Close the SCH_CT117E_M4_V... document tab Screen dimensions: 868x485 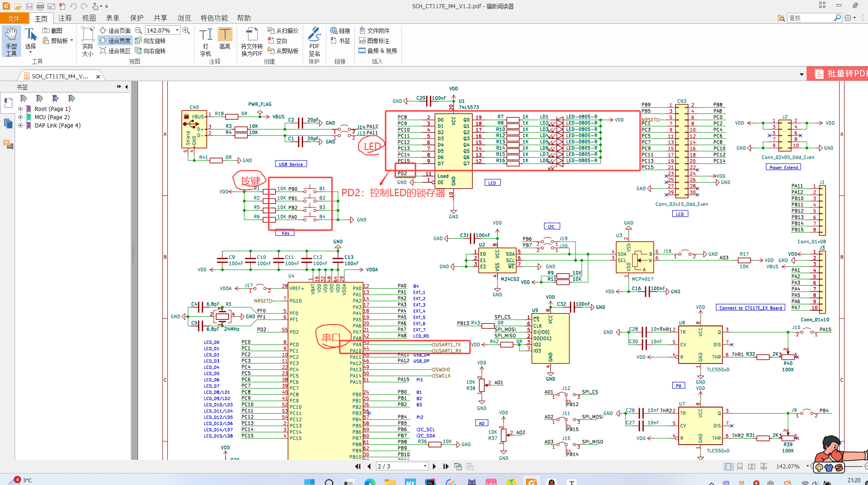(98, 77)
